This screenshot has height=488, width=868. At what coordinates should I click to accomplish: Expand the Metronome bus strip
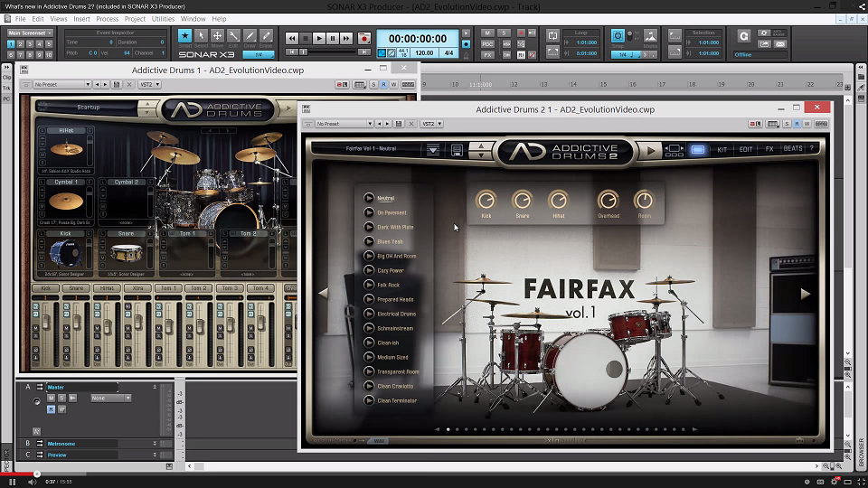coord(155,444)
